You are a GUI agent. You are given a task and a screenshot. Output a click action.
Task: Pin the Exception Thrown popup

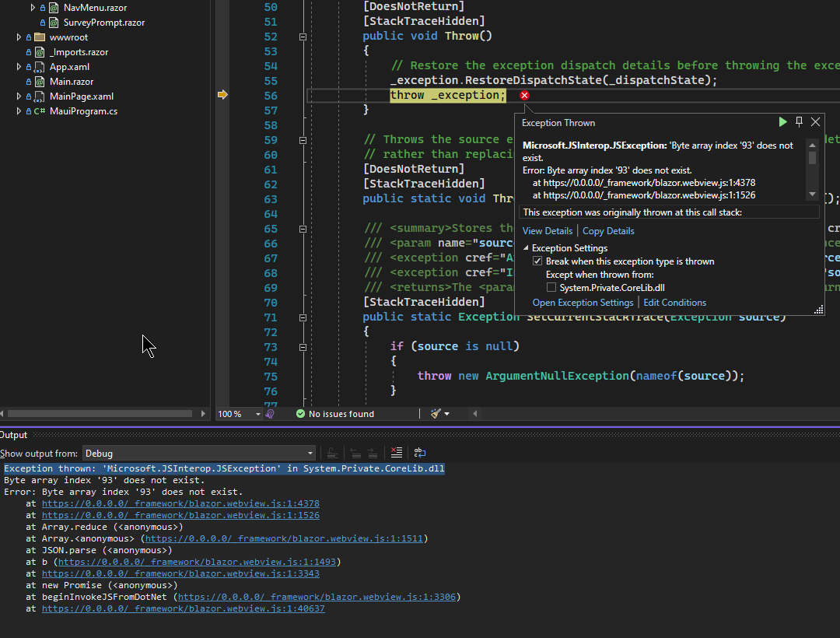(x=799, y=122)
